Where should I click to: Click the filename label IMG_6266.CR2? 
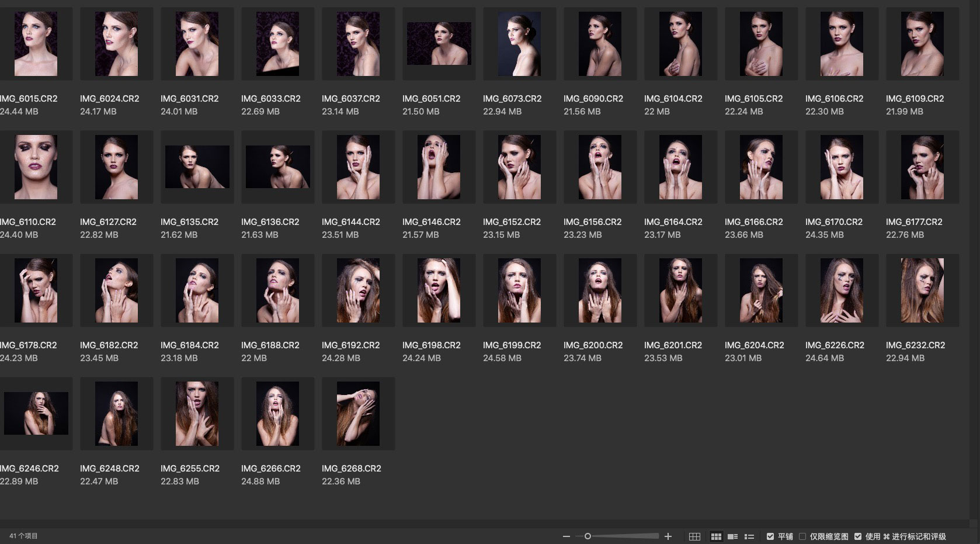(x=270, y=469)
